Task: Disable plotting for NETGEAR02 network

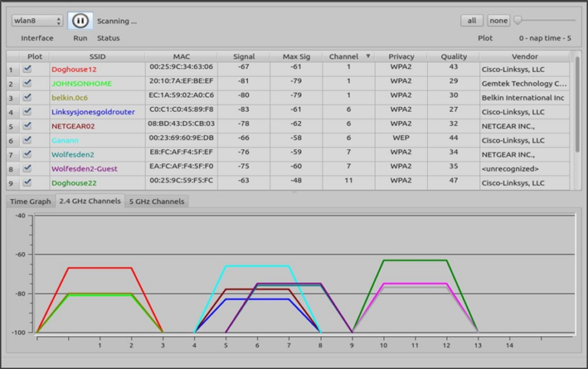Action: tap(28, 126)
